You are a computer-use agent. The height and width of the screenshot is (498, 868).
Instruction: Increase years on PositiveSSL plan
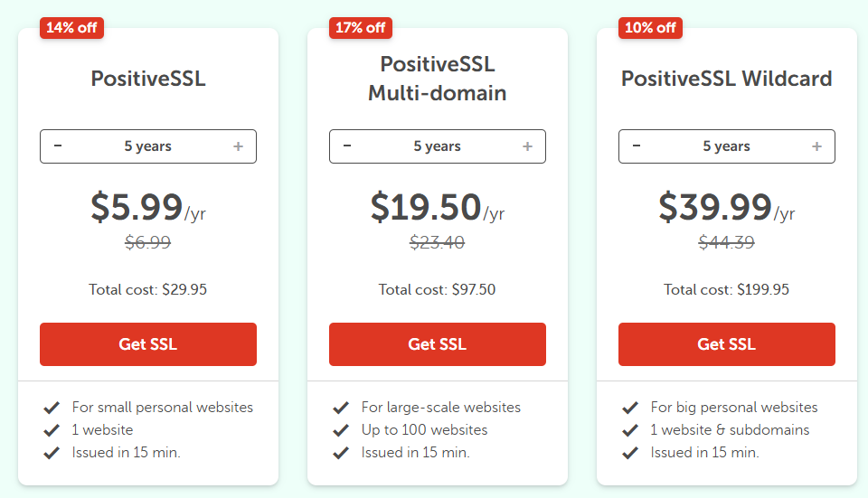pyautogui.click(x=238, y=146)
